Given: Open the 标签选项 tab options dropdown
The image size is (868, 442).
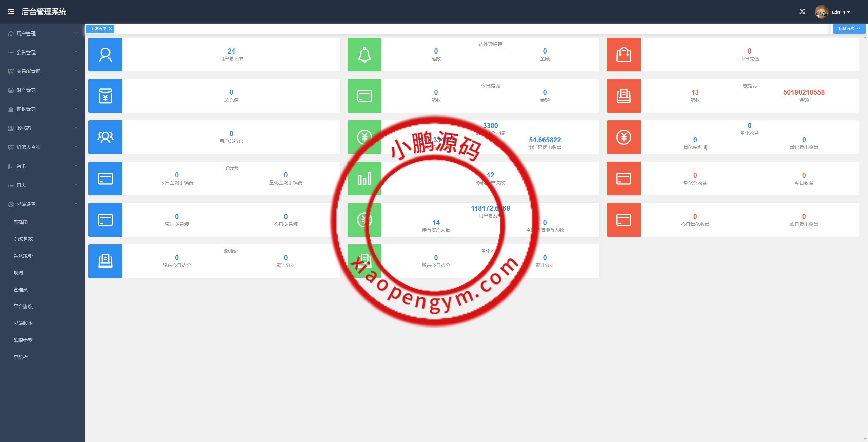Looking at the screenshot, I should (x=849, y=29).
